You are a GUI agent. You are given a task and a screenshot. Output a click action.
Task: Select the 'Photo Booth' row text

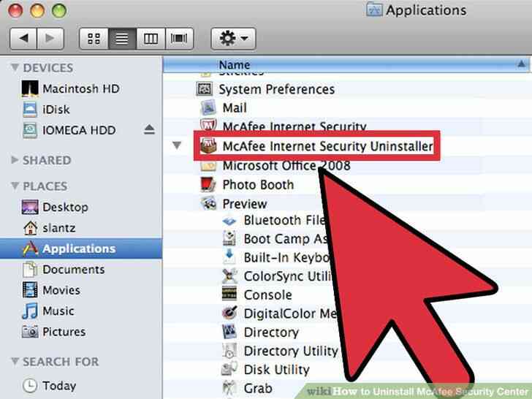[258, 185]
